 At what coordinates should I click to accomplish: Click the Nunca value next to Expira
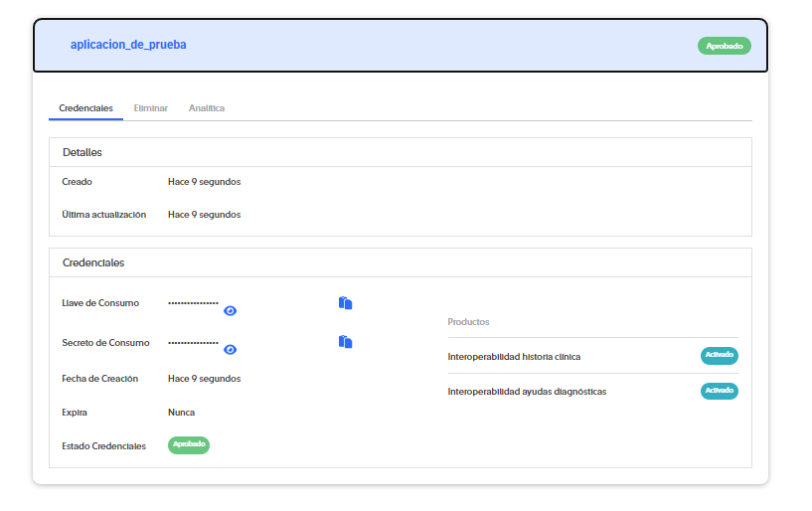pyautogui.click(x=181, y=413)
